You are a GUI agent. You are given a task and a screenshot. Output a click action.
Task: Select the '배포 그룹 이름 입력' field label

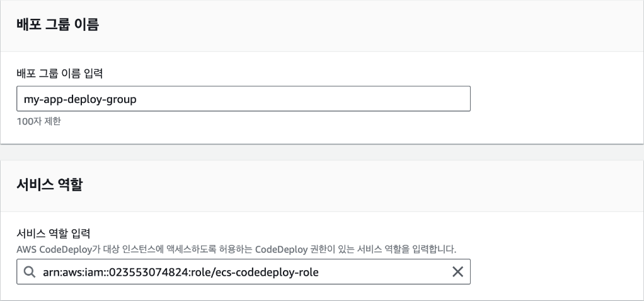(60, 74)
